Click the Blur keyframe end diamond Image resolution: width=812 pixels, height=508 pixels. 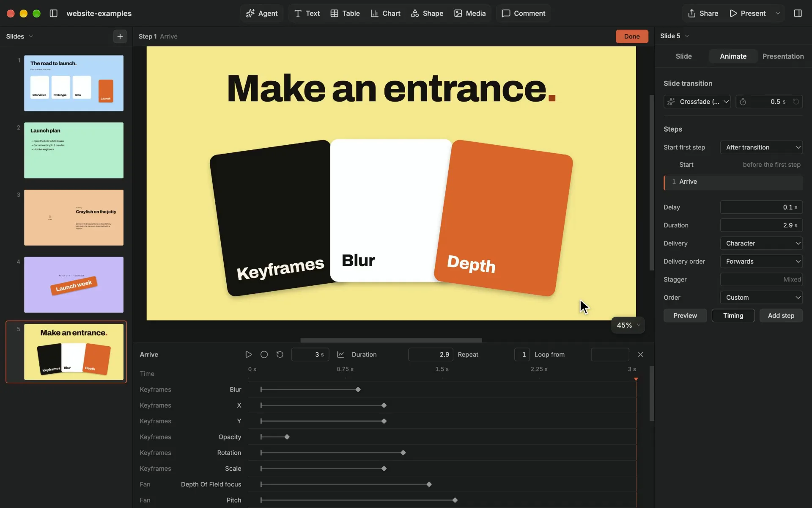pyautogui.click(x=358, y=389)
